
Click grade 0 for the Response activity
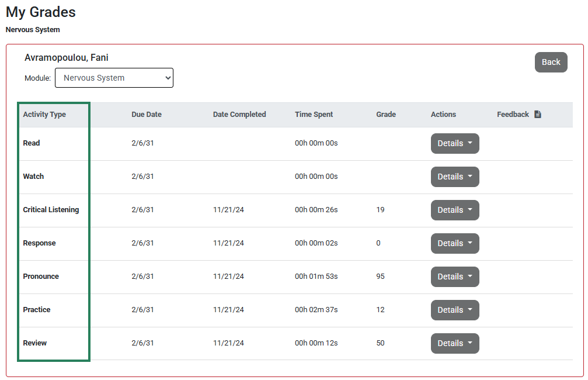click(x=378, y=243)
